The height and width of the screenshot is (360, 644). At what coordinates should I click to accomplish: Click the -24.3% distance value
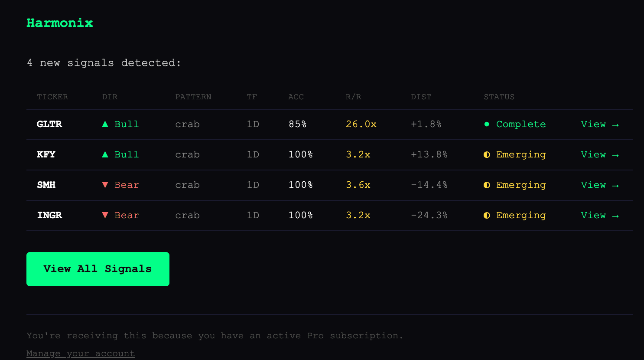(x=429, y=215)
